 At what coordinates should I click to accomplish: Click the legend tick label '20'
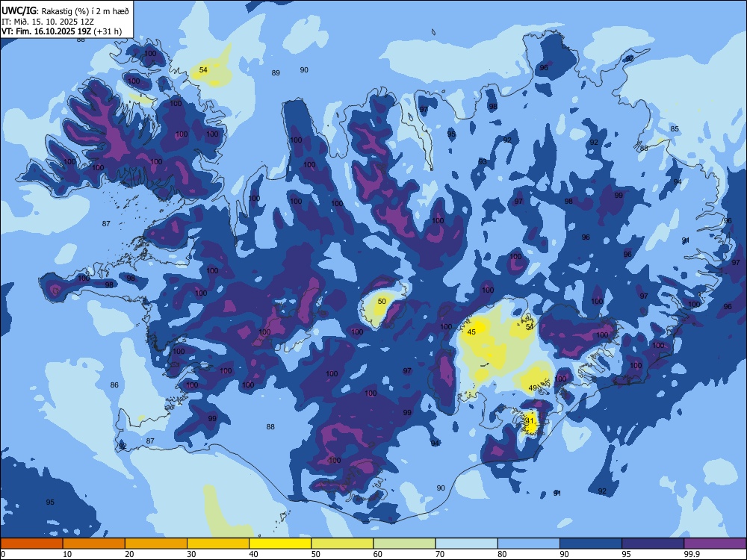click(129, 554)
